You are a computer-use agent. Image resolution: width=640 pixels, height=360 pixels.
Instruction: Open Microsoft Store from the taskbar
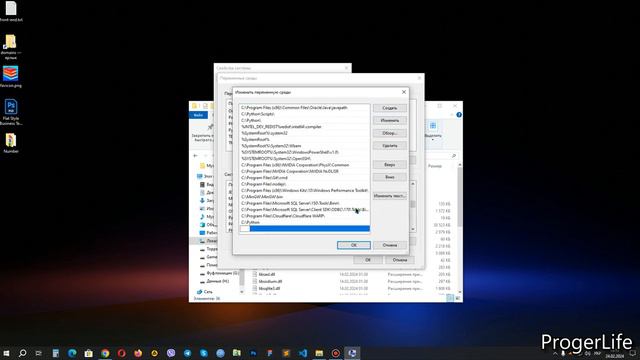click(x=89, y=353)
